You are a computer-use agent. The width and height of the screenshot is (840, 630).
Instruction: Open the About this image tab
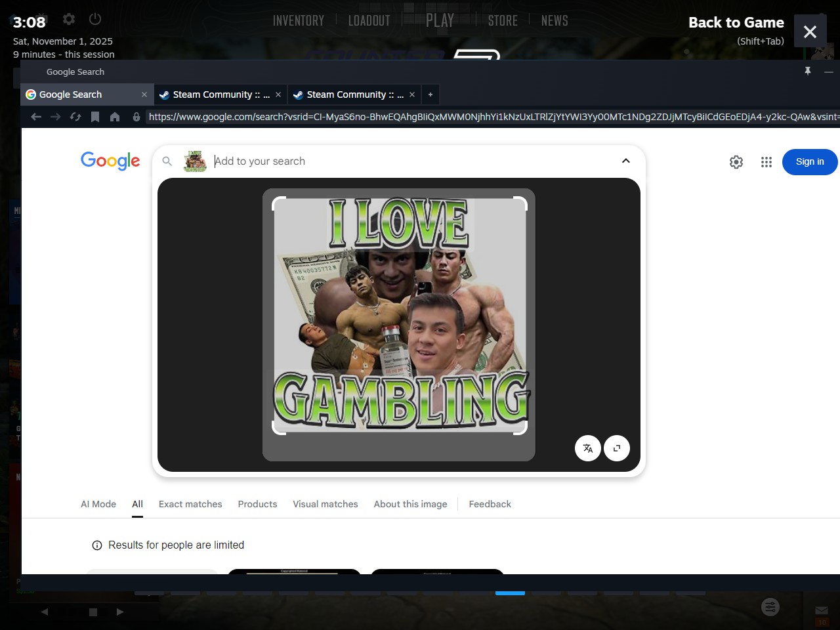point(411,504)
